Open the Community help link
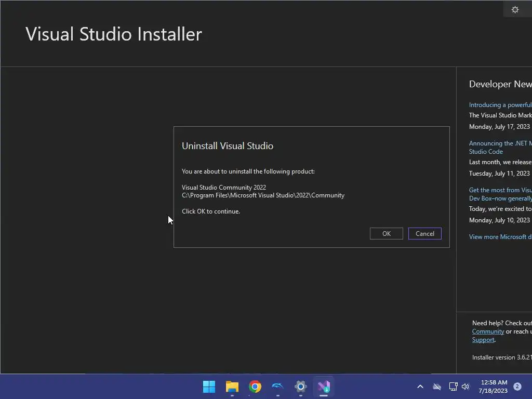The image size is (532, 399). pyautogui.click(x=488, y=331)
